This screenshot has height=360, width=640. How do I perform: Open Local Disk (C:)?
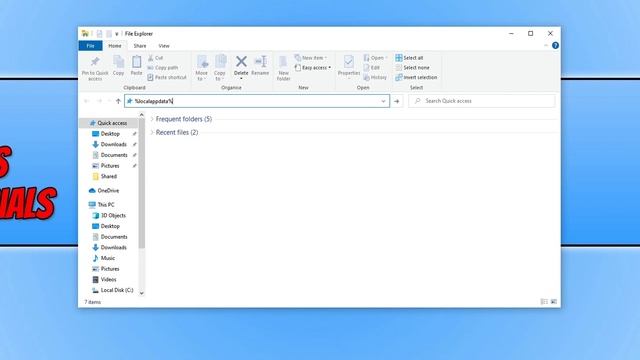[116, 290]
